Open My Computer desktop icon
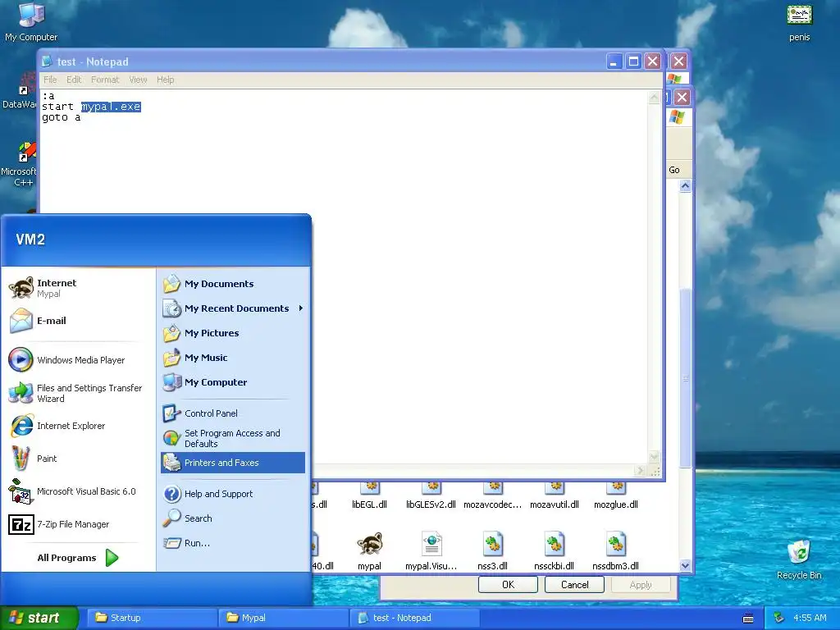 (x=31, y=21)
